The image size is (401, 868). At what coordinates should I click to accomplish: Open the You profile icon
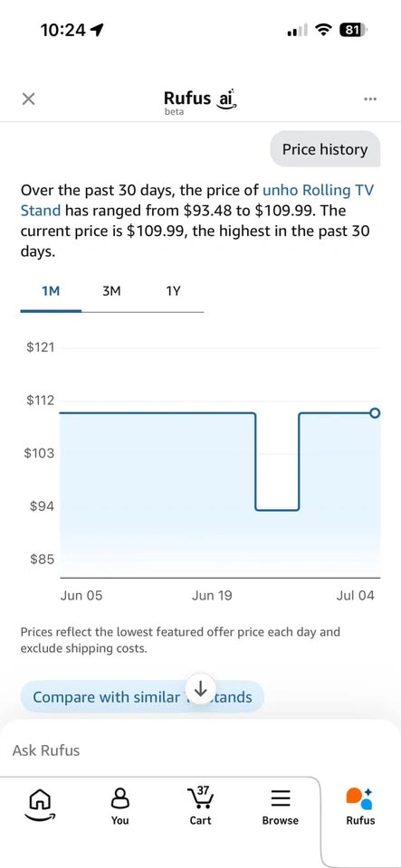click(x=120, y=806)
